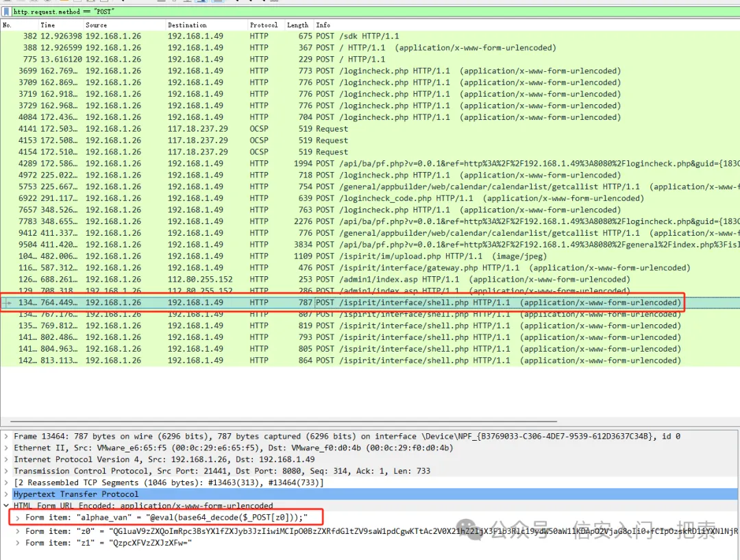Select the POST /ispirit/im/upload.php packet

click(370, 256)
